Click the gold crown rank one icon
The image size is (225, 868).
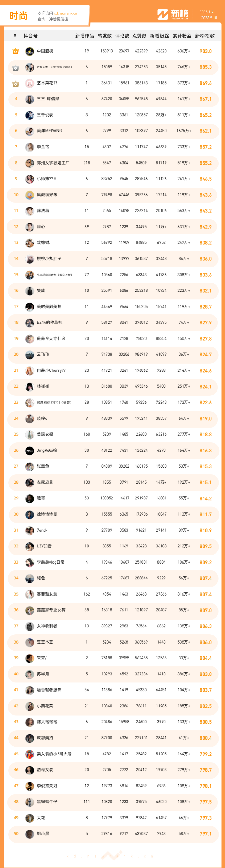(15, 51)
